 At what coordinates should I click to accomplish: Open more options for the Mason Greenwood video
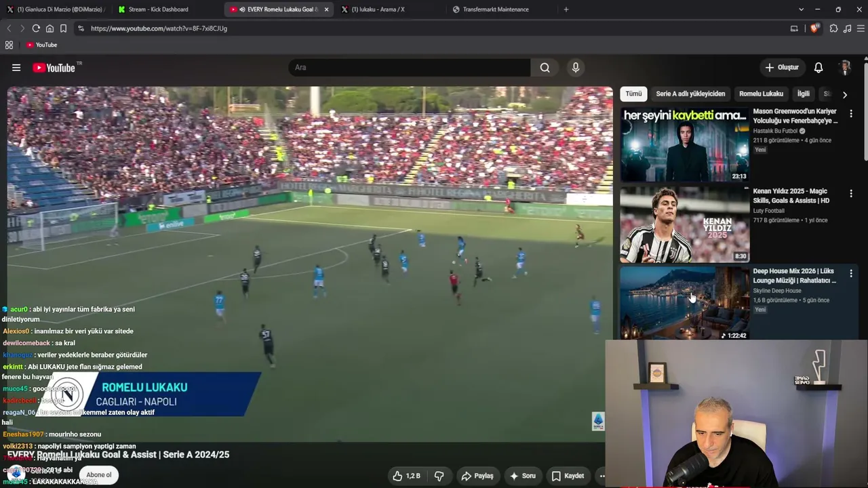[x=851, y=114]
